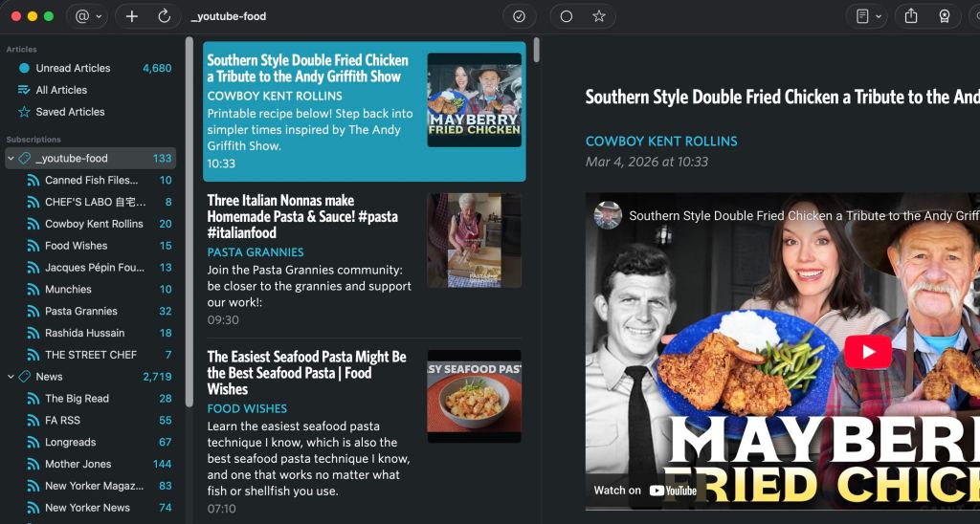This screenshot has width=980, height=524.
Task: Click the Mar 4, 2026 at 10:33 date
Action: (x=647, y=162)
